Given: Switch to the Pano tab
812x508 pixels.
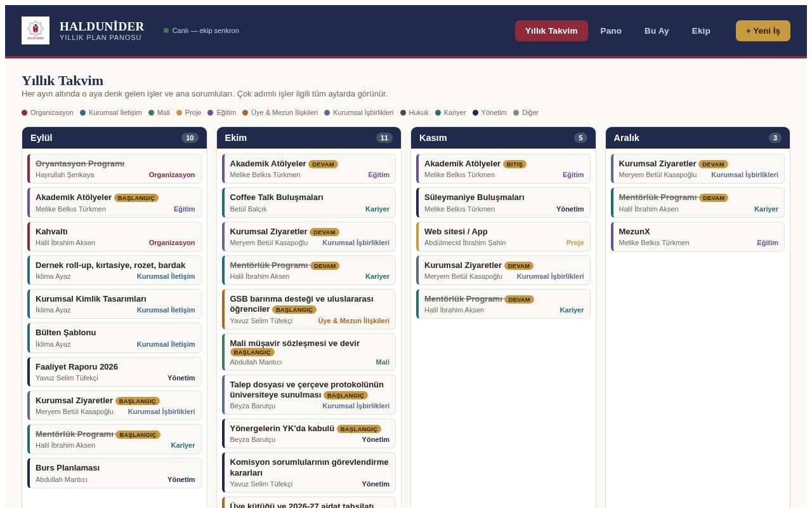Looking at the screenshot, I should pos(611,30).
